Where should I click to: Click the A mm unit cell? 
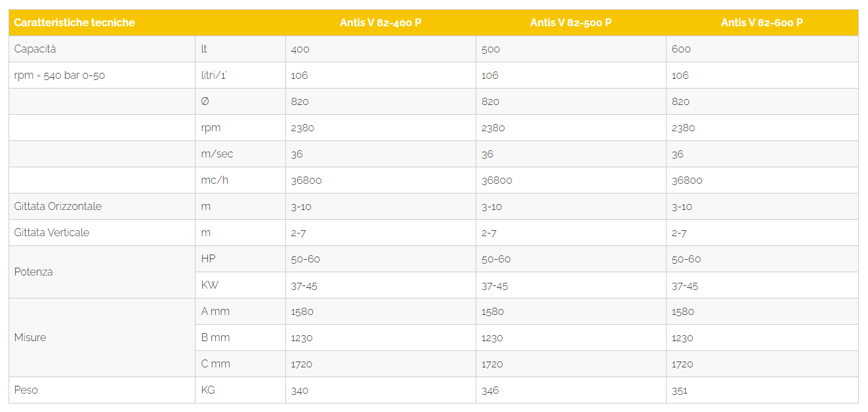point(240,312)
